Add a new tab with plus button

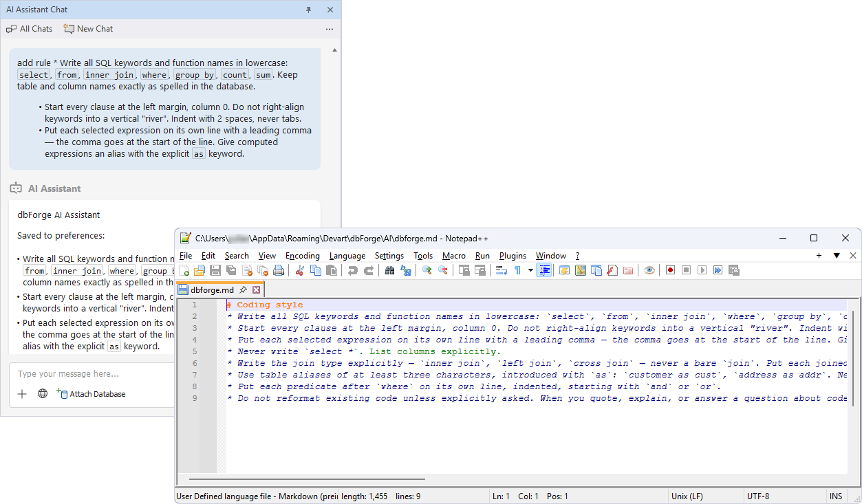(x=819, y=256)
